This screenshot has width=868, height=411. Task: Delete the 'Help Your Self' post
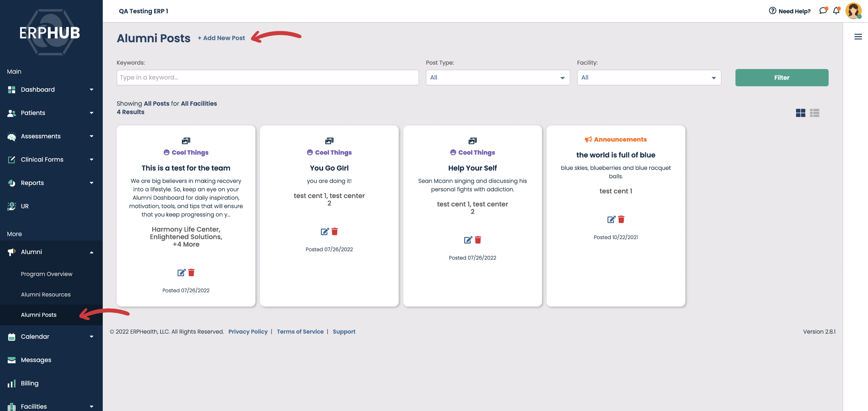point(478,240)
